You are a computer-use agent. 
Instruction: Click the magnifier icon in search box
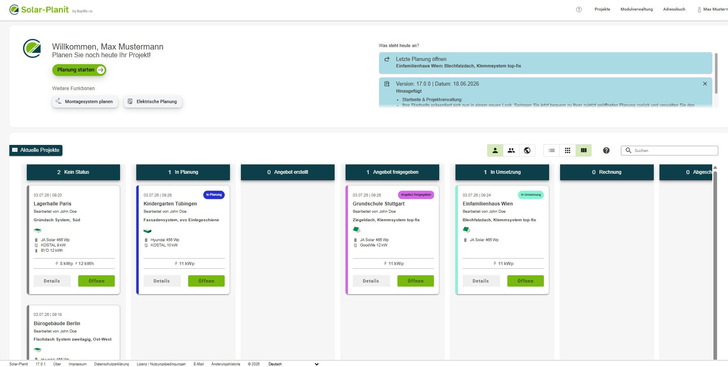(628, 151)
